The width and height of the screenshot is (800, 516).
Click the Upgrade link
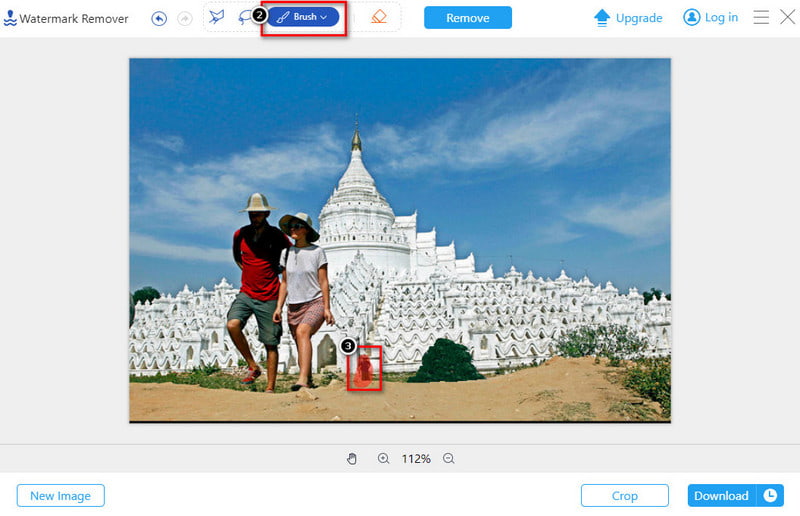(628, 18)
